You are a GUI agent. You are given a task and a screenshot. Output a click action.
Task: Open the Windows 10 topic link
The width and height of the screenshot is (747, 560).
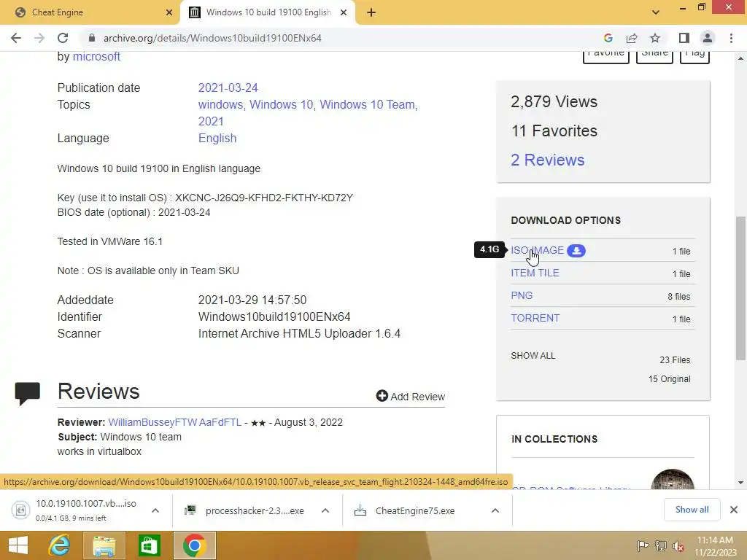[x=281, y=105]
